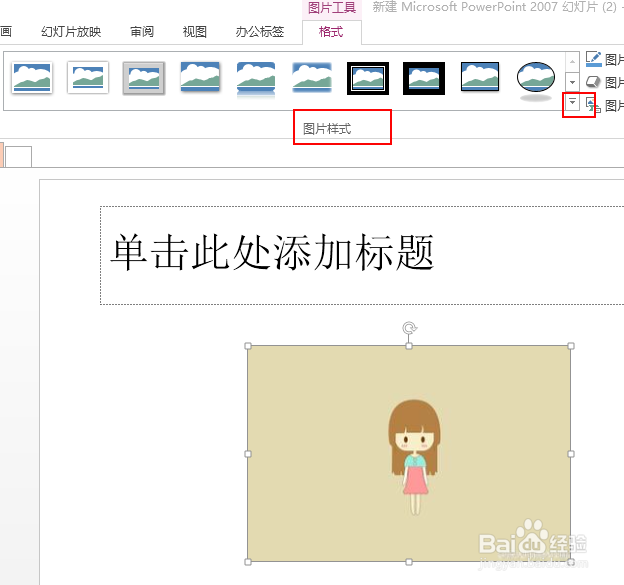Image resolution: width=624 pixels, height=585 pixels.
Task: Select the cartoon girl picture on slide
Action: coord(409,454)
